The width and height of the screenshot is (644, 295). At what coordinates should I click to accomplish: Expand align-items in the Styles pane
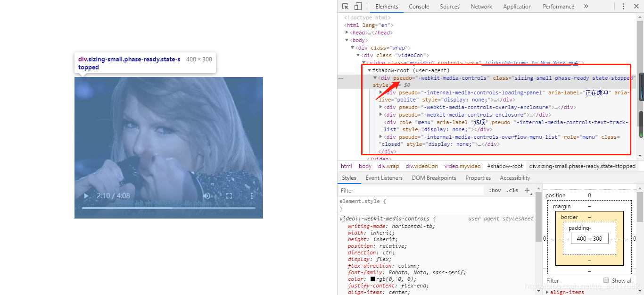click(x=547, y=292)
